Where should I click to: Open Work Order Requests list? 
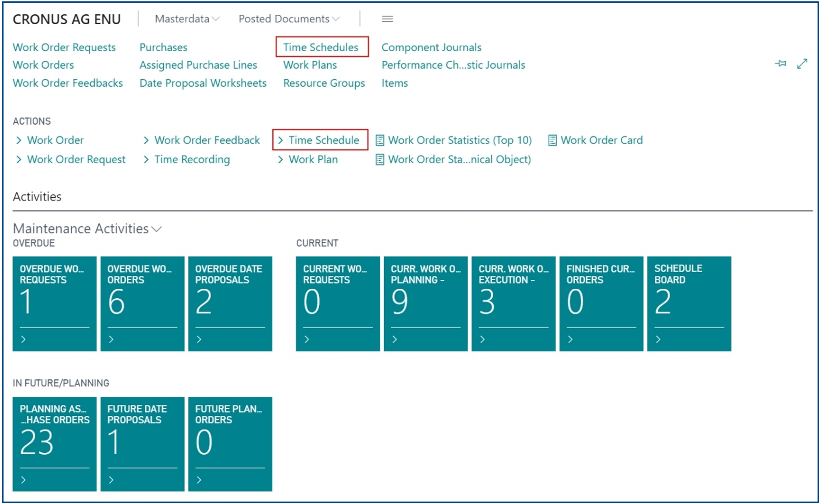click(64, 47)
